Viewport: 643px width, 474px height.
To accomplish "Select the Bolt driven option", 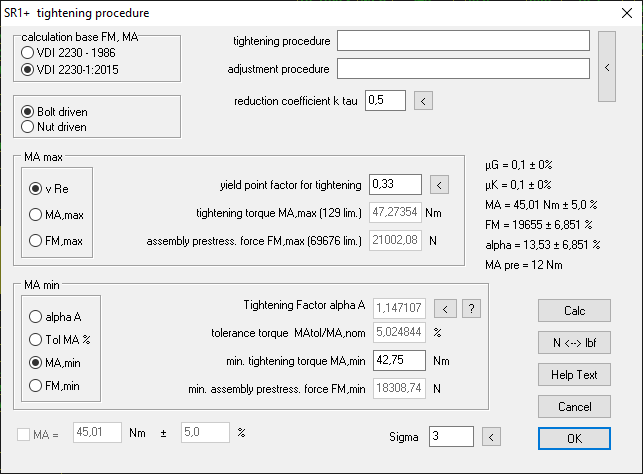I will pos(28,111).
